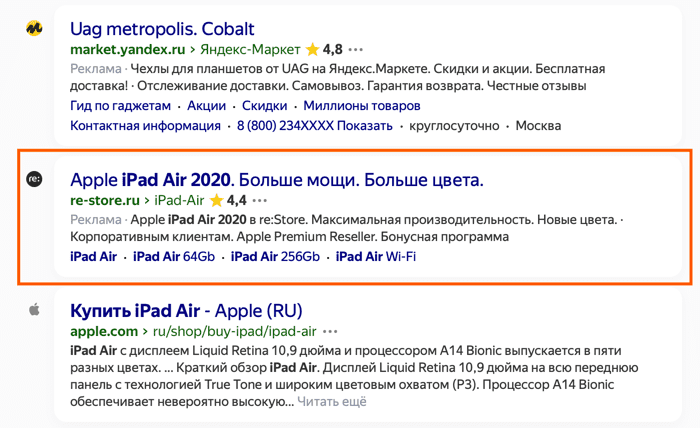Screen dimensions: 700x428
Task: Click the star rating 4,4 icon
Action: (216, 200)
